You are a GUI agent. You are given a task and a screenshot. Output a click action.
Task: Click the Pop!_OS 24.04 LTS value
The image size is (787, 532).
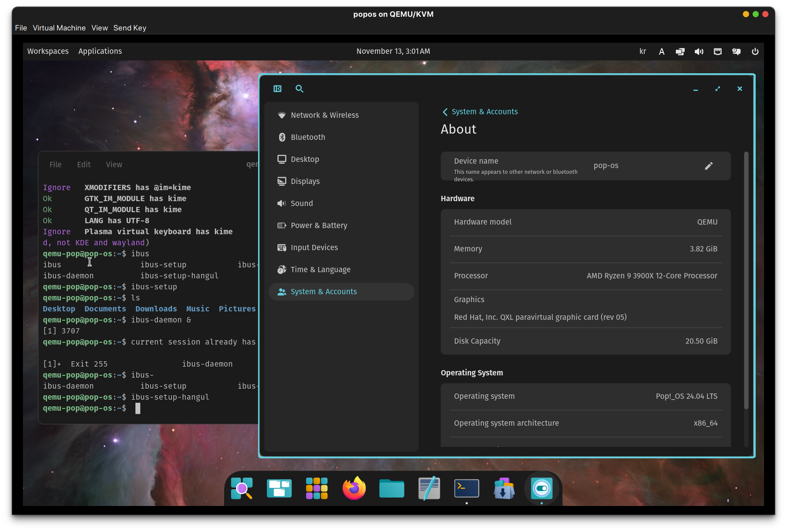[x=686, y=396]
